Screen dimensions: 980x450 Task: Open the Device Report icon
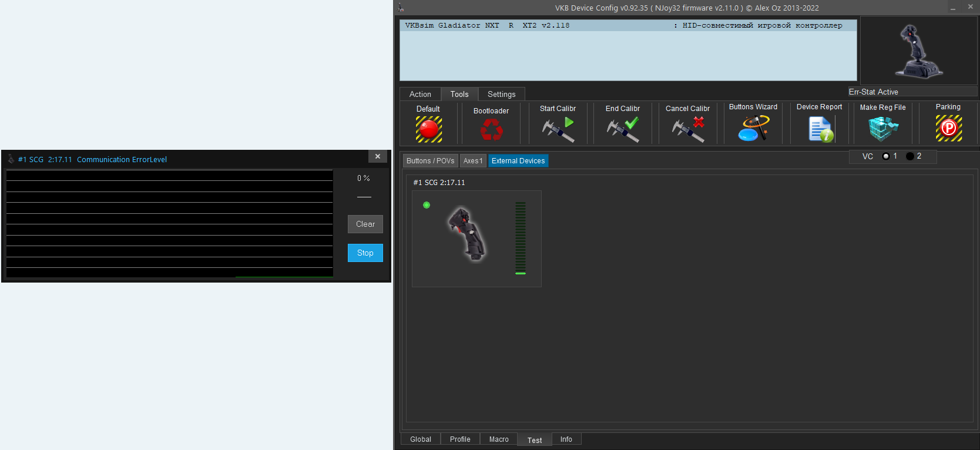[820, 129]
